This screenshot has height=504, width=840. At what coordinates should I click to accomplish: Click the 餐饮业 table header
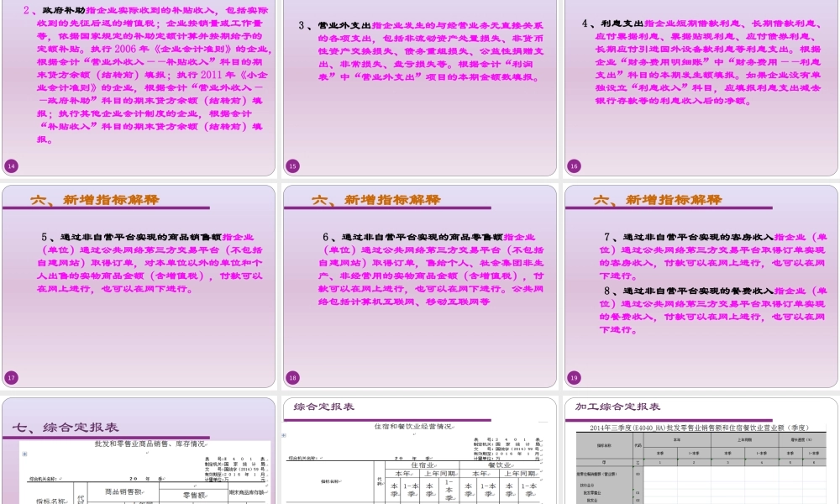(501, 465)
